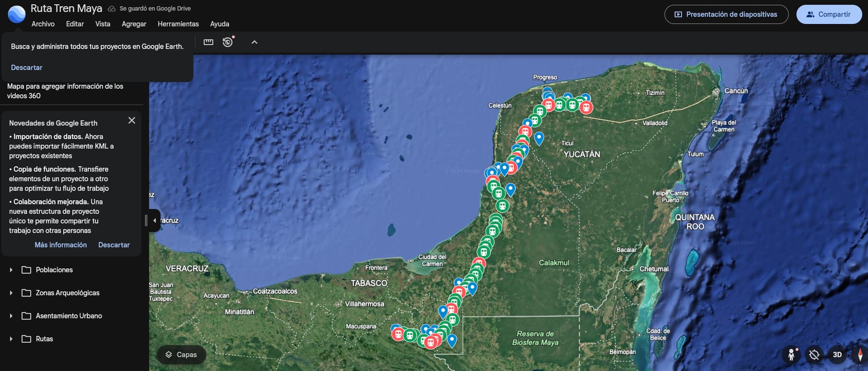Click the Valladolid label on the map
The image size is (868, 371).
coord(655,123)
